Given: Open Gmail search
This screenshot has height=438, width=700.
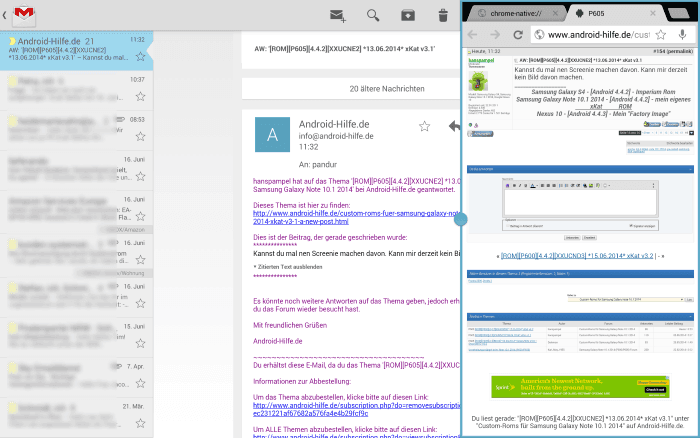Looking at the screenshot, I should (373, 16).
